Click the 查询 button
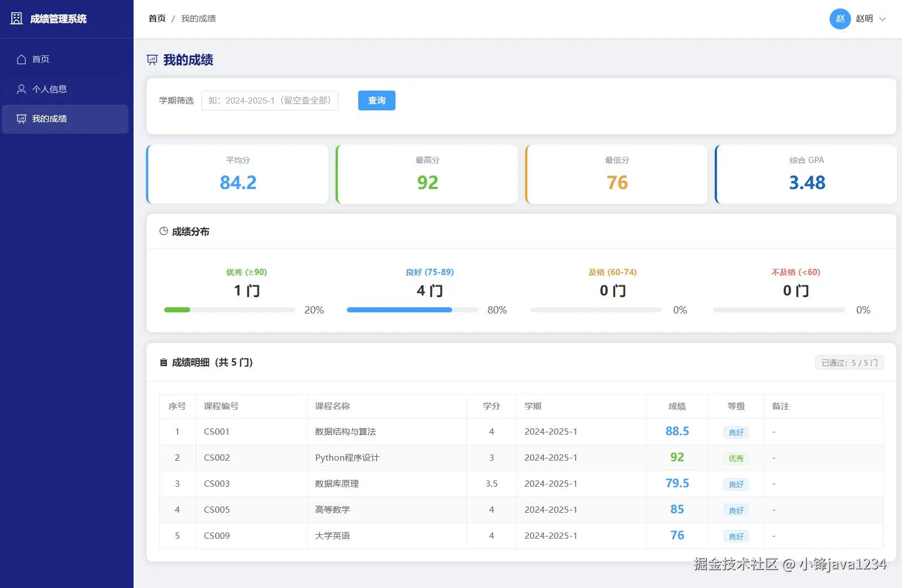902x588 pixels. coord(377,101)
